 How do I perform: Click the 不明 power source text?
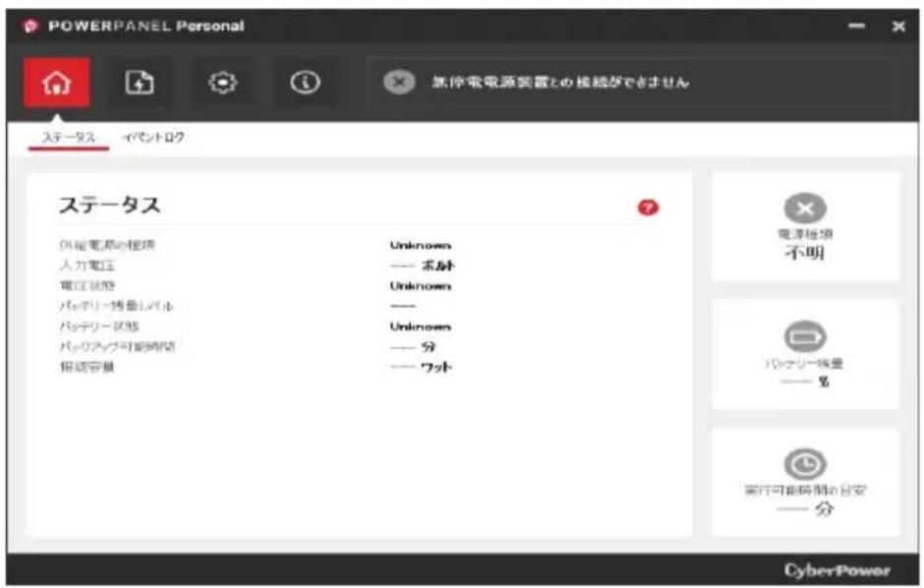click(x=805, y=254)
